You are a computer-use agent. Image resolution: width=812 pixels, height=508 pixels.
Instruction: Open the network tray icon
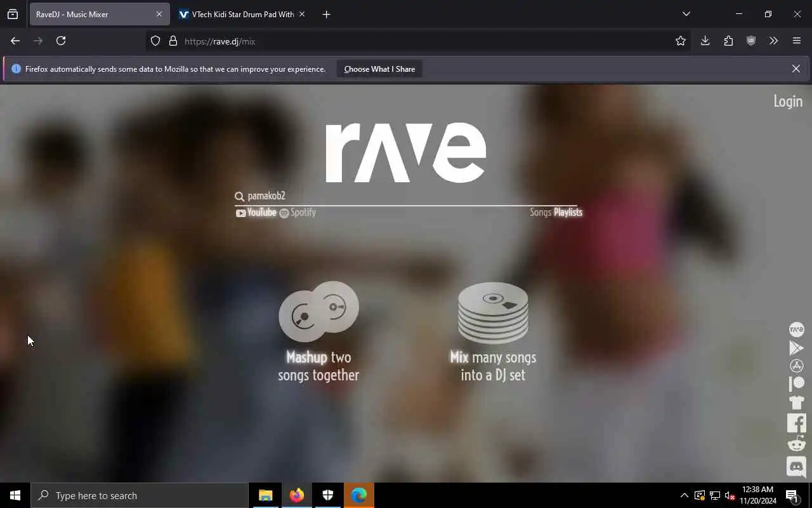(x=715, y=495)
